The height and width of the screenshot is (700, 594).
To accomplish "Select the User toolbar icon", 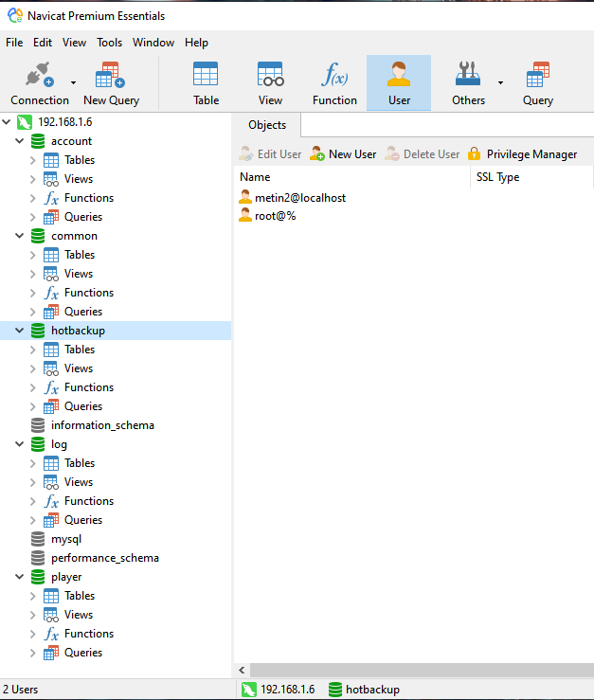I will [399, 83].
